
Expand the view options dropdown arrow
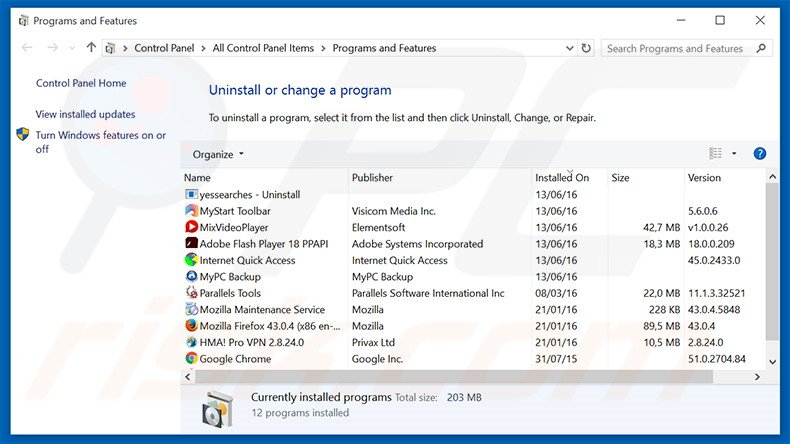coord(734,154)
